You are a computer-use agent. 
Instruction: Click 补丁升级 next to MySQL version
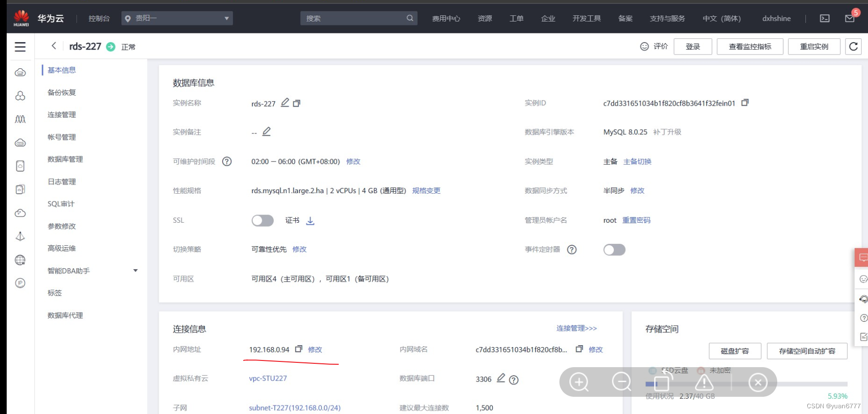coord(667,132)
